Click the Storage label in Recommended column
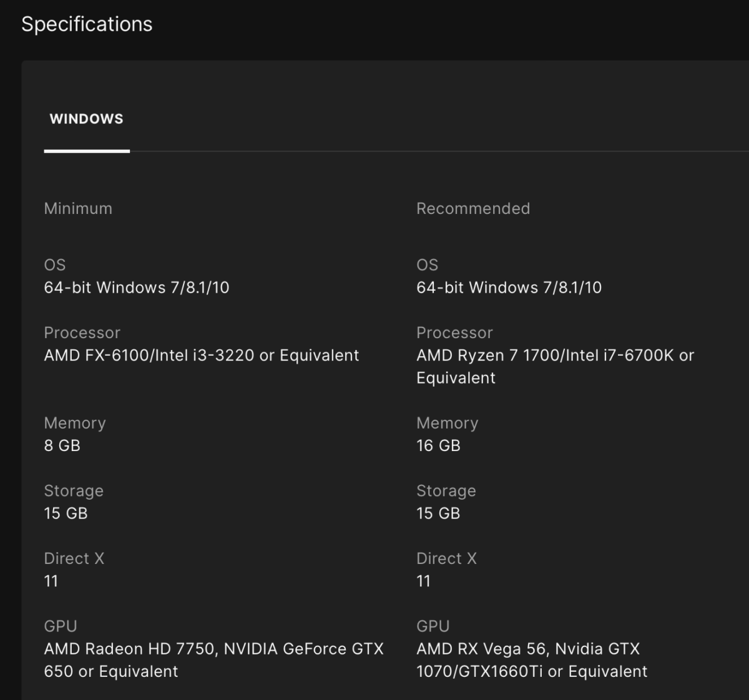749x700 pixels. 446,491
